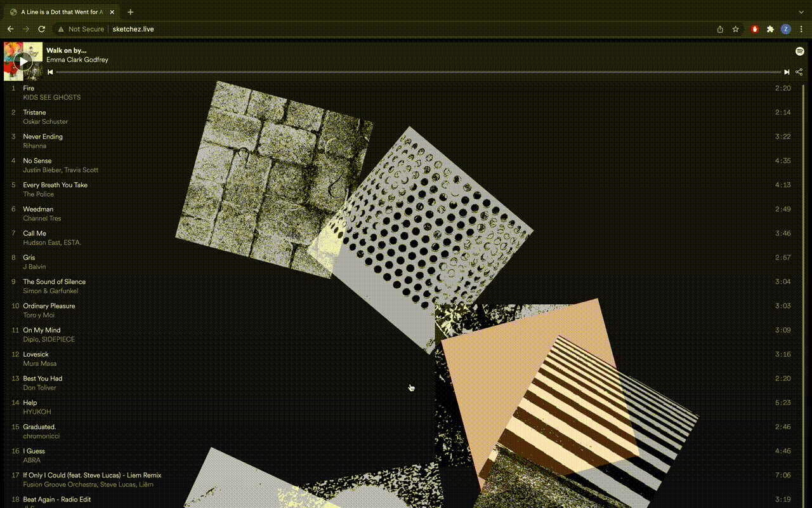Play track Gris
The height and width of the screenshot is (508, 812).
click(x=402, y=262)
